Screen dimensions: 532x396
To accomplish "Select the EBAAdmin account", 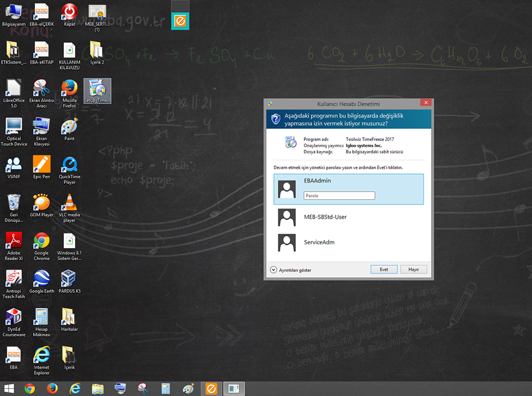I will click(x=349, y=189).
